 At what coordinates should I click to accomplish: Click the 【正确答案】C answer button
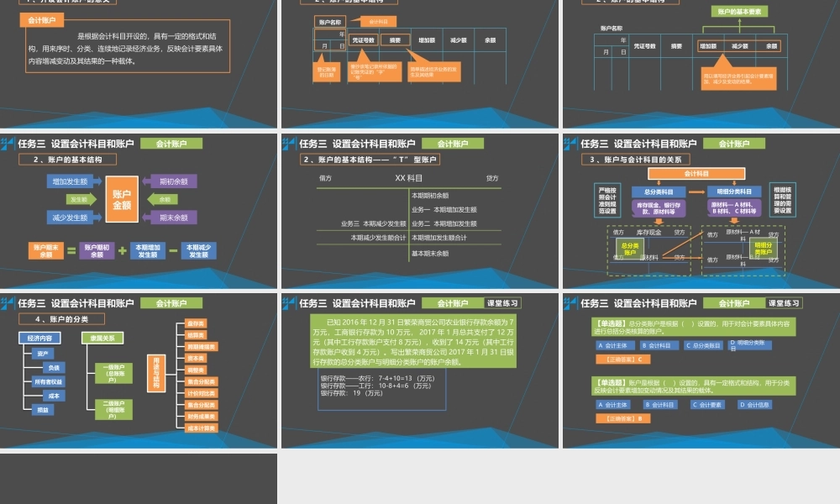[x=623, y=360]
